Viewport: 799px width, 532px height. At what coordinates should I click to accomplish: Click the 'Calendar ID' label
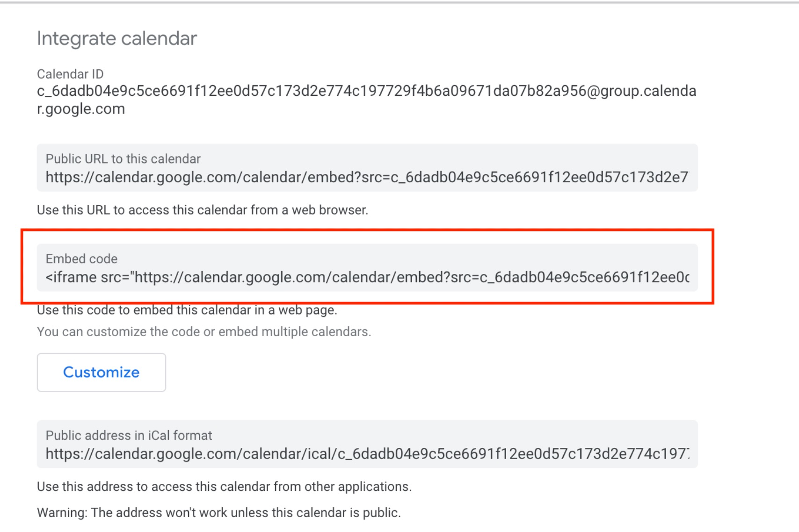tap(70, 74)
